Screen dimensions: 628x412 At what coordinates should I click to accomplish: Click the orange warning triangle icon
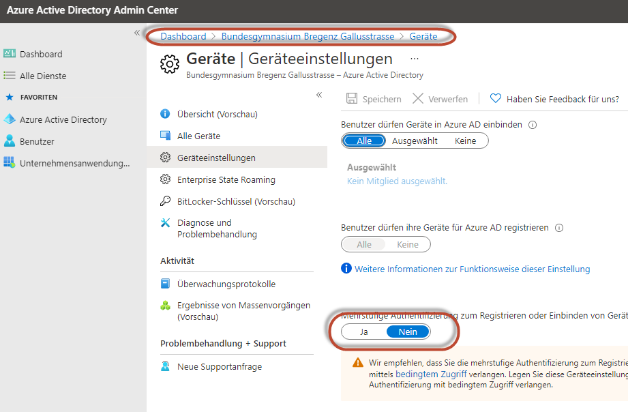358,363
